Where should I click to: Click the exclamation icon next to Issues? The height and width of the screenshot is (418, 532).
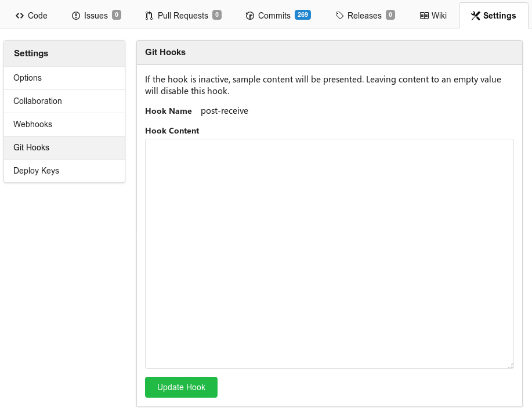click(75, 15)
